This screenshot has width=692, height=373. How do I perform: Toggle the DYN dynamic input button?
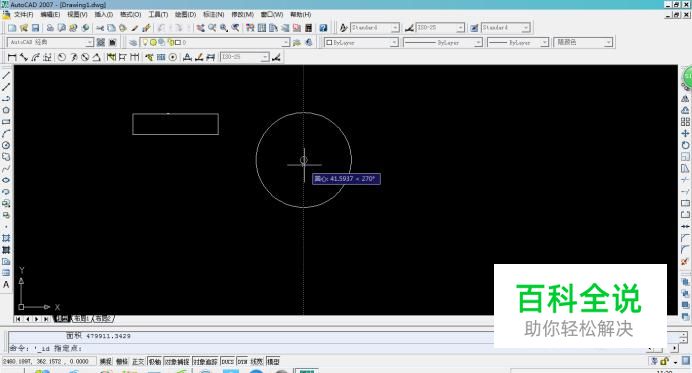point(242,362)
